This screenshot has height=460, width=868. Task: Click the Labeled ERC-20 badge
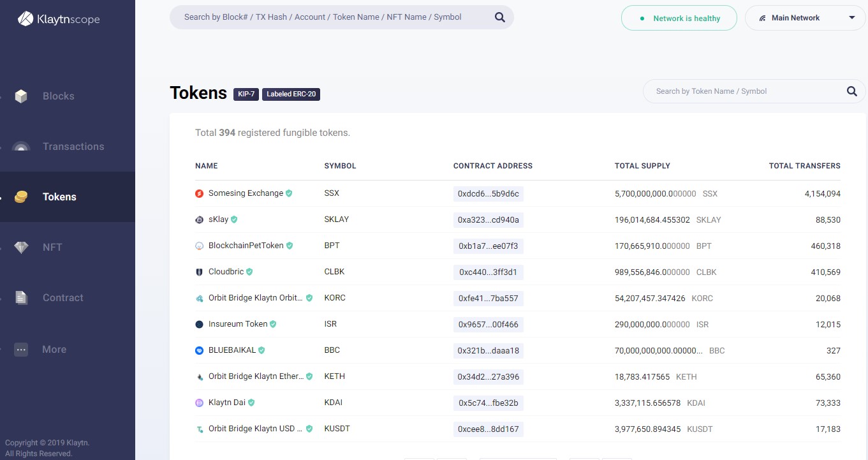[x=291, y=94]
